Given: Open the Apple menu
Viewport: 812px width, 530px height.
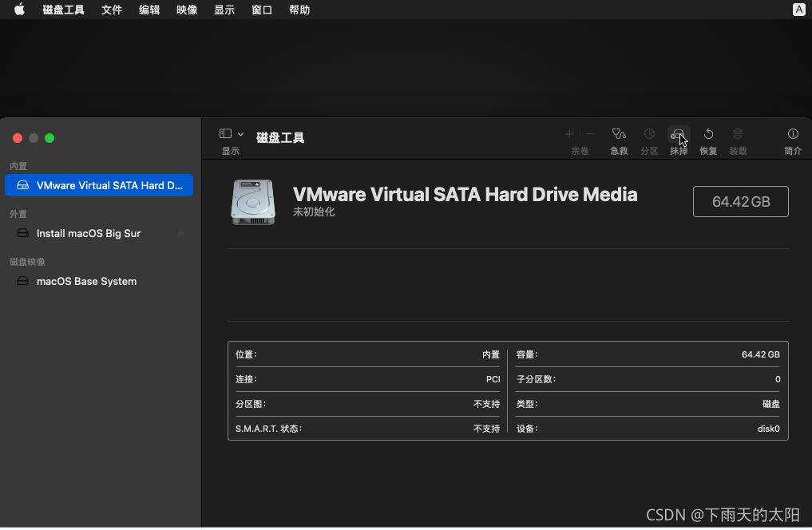Looking at the screenshot, I should coord(19,10).
